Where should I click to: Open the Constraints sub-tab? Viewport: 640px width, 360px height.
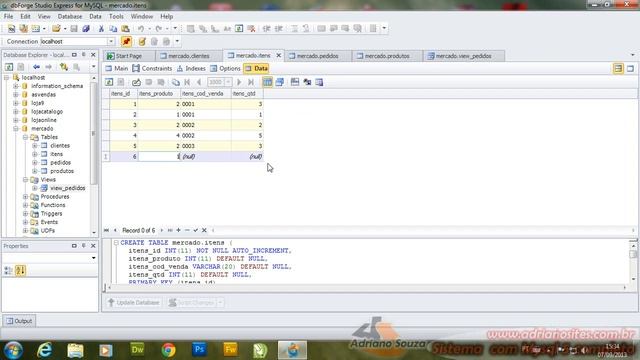[152, 69]
